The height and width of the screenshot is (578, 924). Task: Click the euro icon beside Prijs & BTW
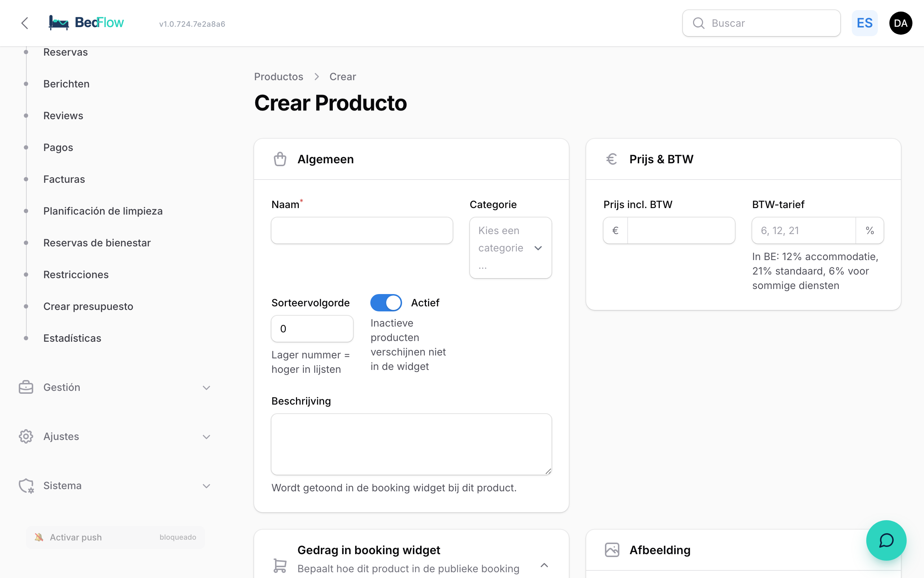[612, 159]
